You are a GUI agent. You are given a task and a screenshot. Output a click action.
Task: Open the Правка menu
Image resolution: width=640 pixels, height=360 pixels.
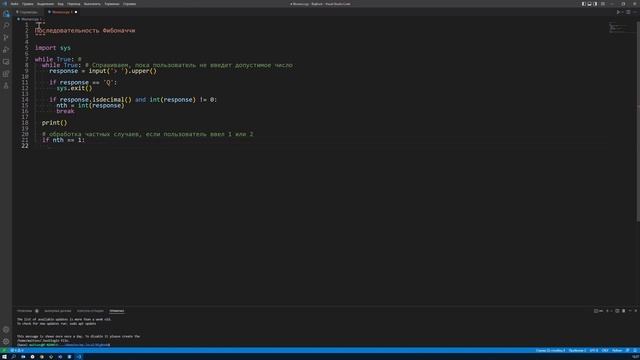pyautogui.click(x=28, y=4)
